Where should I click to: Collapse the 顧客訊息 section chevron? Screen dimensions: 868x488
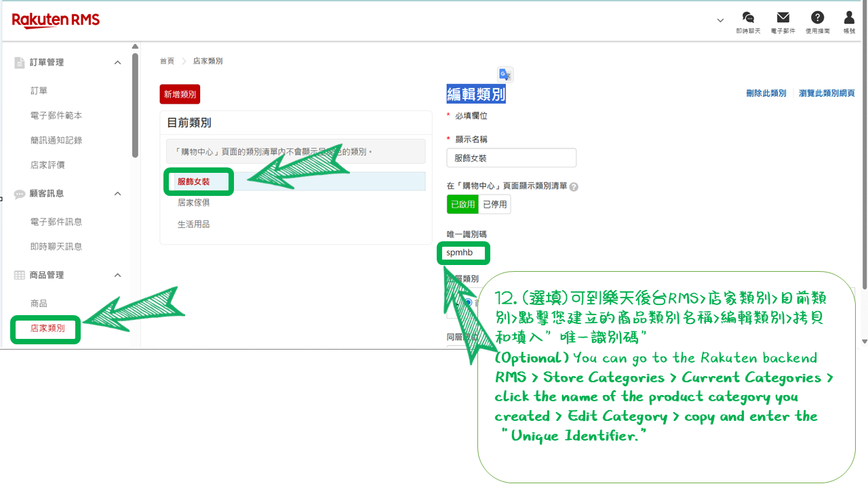pyautogui.click(x=117, y=194)
